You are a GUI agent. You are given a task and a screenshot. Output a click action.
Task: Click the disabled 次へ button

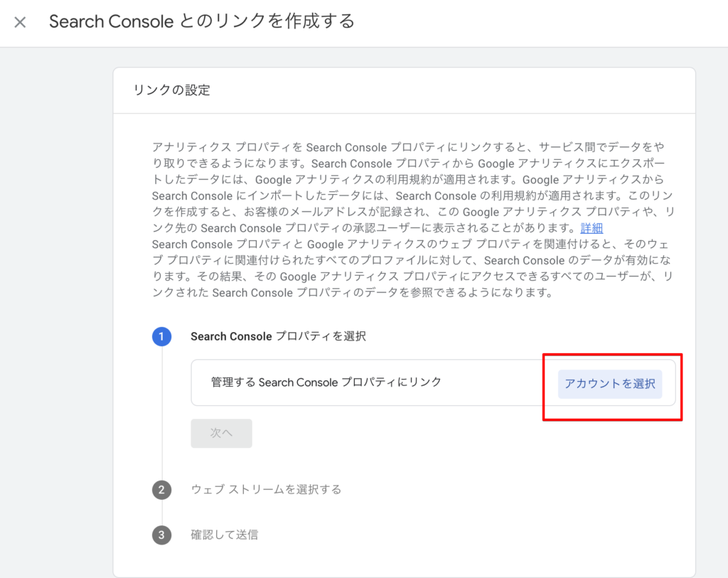point(221,433)
